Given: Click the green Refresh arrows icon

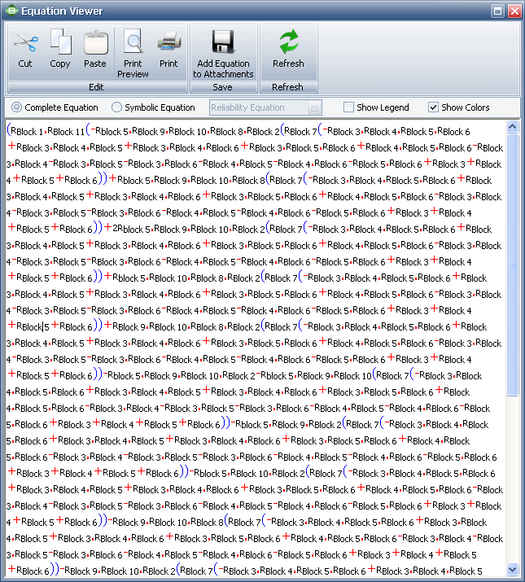Looking at the screenshot, I should pyautogui.click(x=288, y=42).
